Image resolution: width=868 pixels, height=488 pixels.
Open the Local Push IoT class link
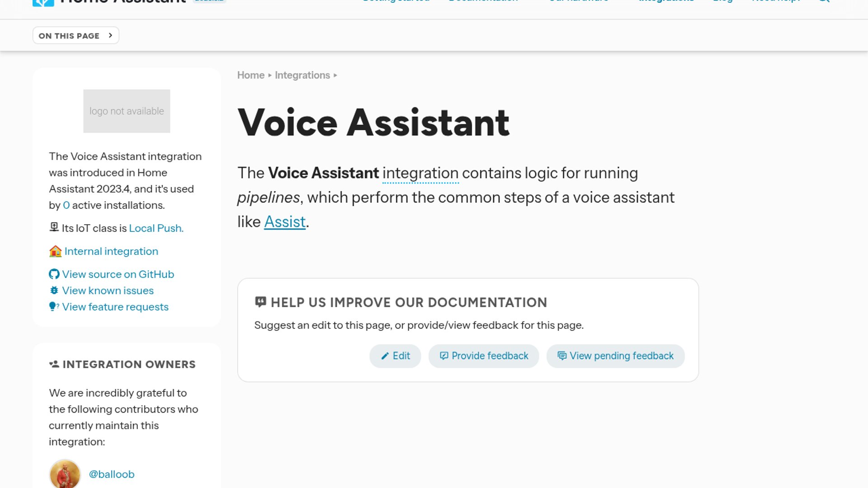coord(156,228)
